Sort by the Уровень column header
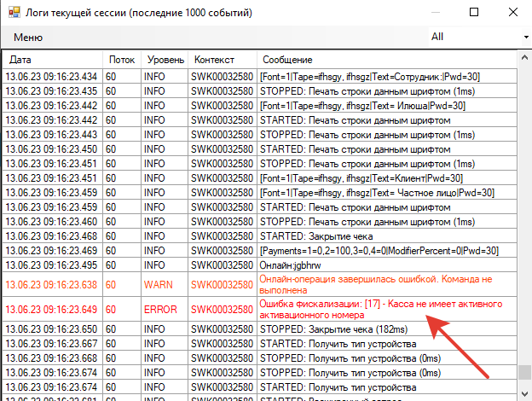The width and height of the screenshot is (532, 401). tap(165, 61)
